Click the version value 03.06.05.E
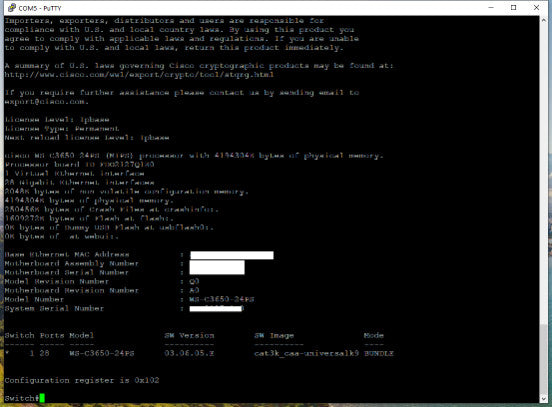The height and width of the screenshot is (407, 552). click(189, 353)
